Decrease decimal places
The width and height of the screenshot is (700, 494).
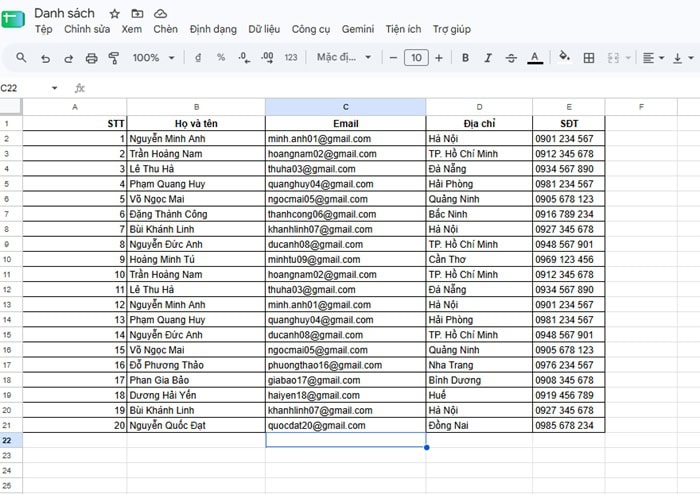tap(244, 58)
